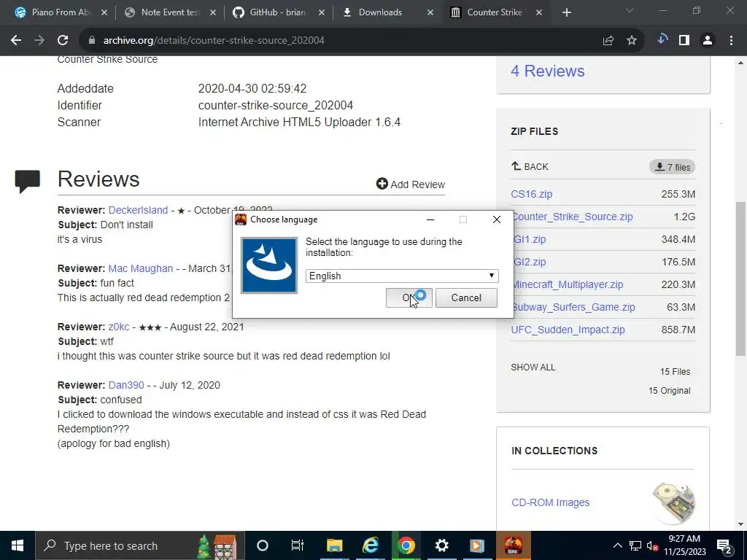The height and width of the screenshot is (560, 747).
Task: Bookmark this page with the star icon
Action: [632, 41]
